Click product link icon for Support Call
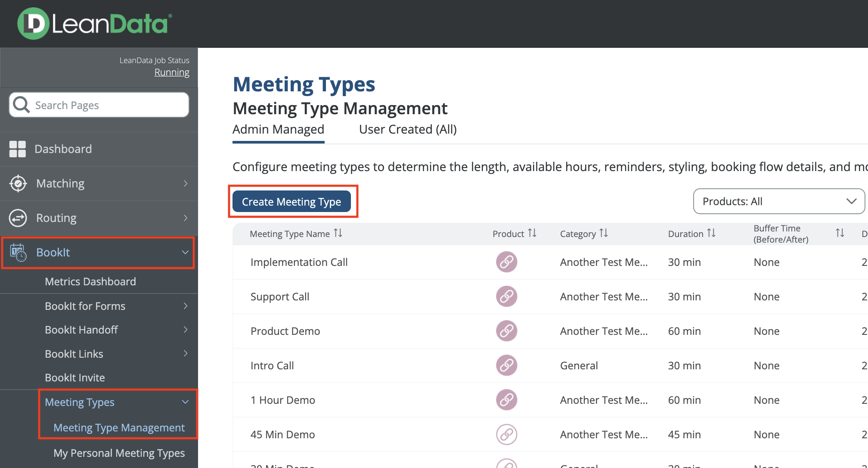This screenshot has width=868, height=468. coord(507,296)
